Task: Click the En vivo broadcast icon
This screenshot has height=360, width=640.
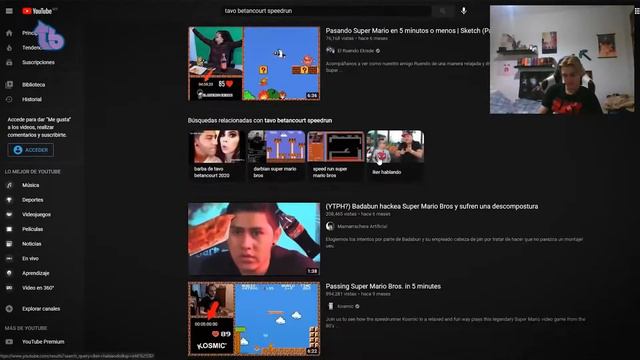Action: click(x=9, y=258)
